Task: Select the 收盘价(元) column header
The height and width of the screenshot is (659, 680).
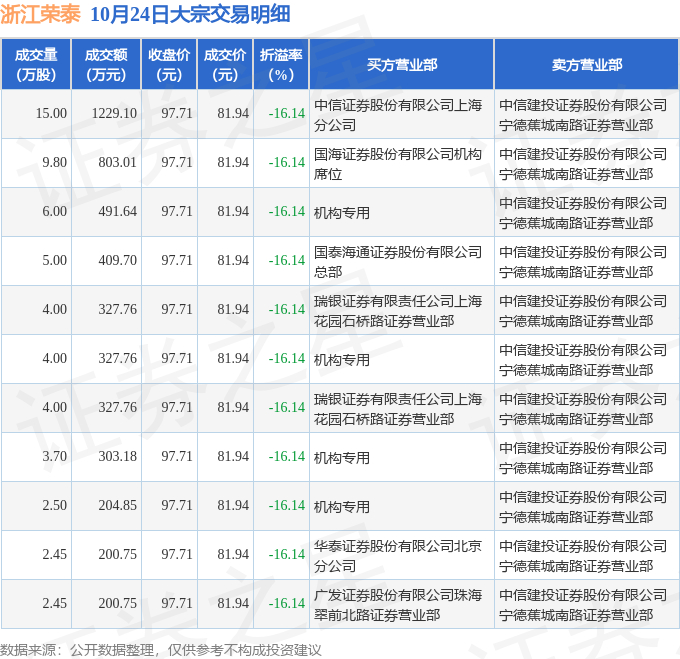Action: point(169,65)
